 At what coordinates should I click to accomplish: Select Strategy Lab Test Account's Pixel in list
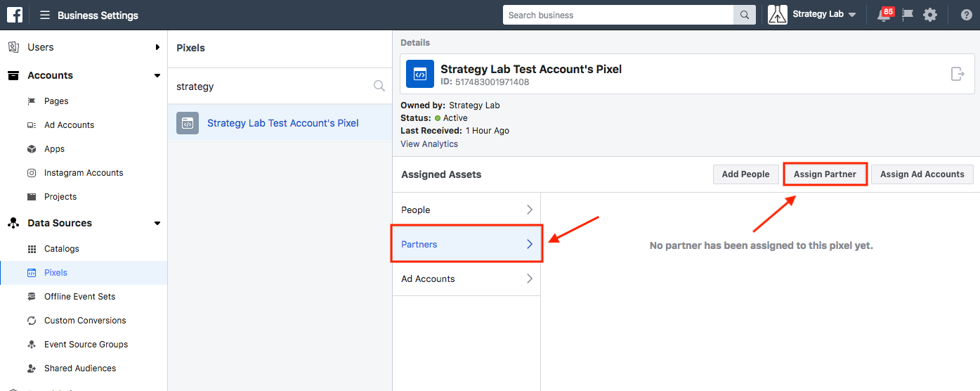280,123
